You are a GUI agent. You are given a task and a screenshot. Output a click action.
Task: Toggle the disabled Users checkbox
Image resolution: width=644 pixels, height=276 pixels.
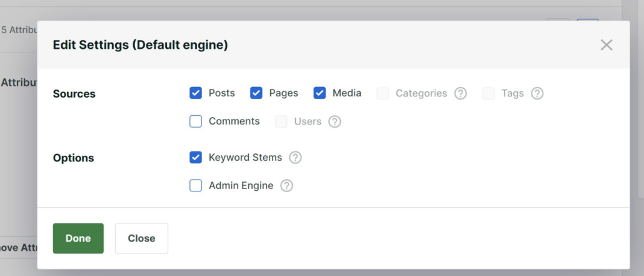click(281, 121)
